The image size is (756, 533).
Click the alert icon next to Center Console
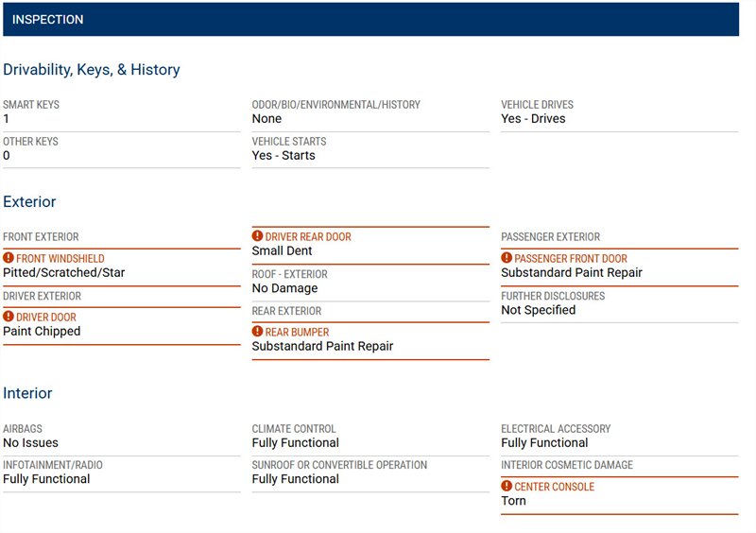pyautogui.click(x=507, y=487)
